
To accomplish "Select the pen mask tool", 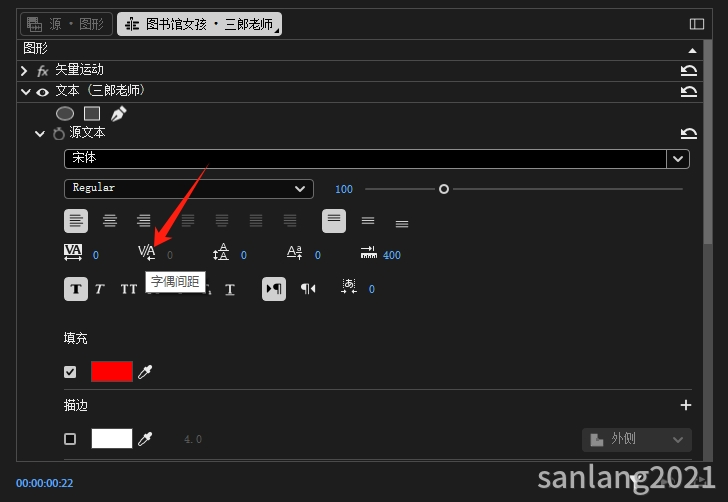I will (x=118, y=113).
